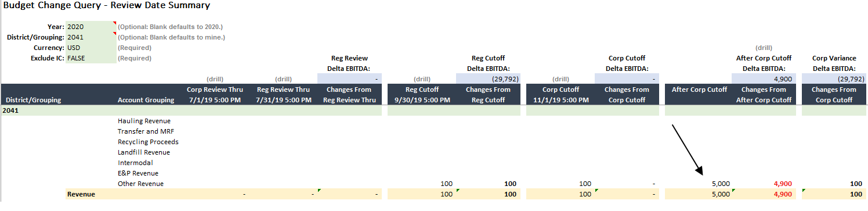This screenshot has width=868, height=211.
Task: Click the drill label above After Corp Cutoff
Action: [764, 48]
